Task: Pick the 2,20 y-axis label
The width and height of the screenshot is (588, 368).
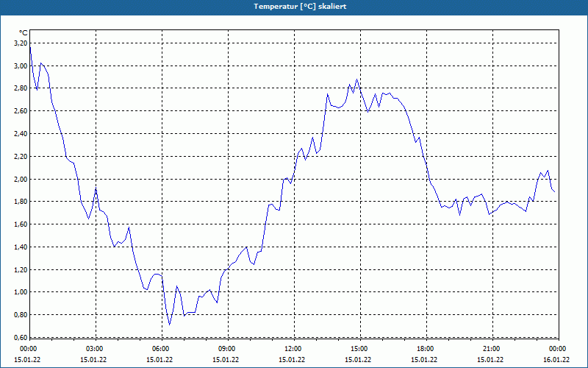Action: 21,156
